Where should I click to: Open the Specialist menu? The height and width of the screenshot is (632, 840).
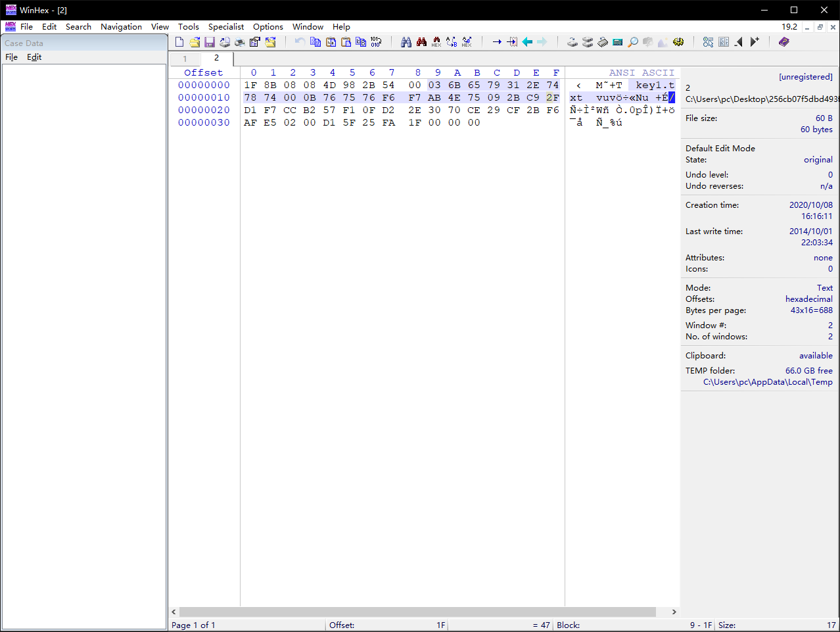pos(225,26)
